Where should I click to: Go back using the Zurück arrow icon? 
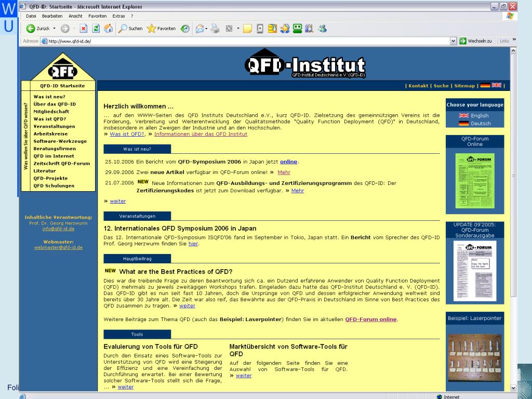pos(31,29)
